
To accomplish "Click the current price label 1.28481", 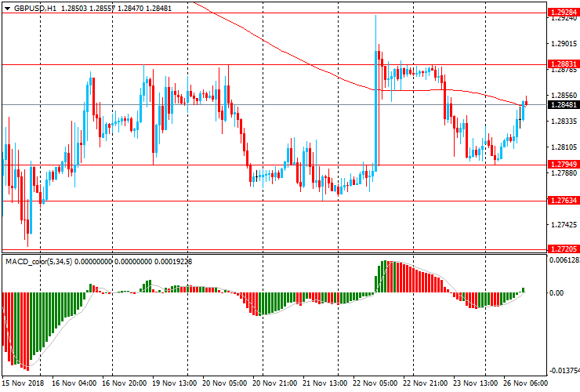I will (564, 105).
